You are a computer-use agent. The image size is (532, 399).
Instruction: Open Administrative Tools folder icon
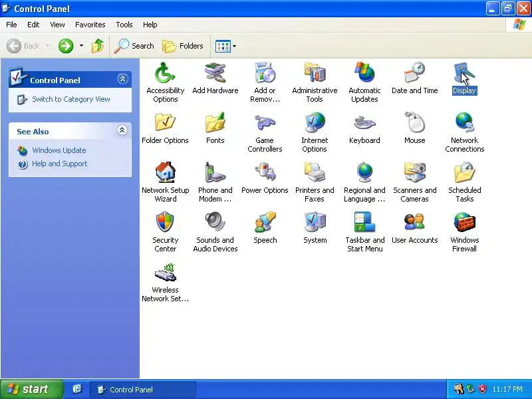coord(315,72)
